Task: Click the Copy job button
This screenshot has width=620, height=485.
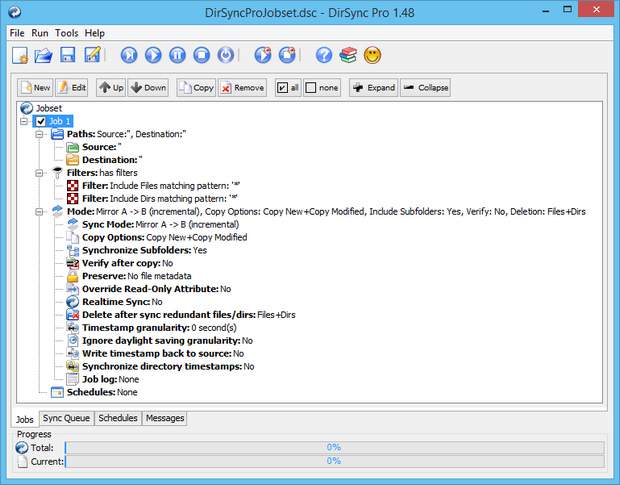Action: pyautogui.click(x=196, y=88)
